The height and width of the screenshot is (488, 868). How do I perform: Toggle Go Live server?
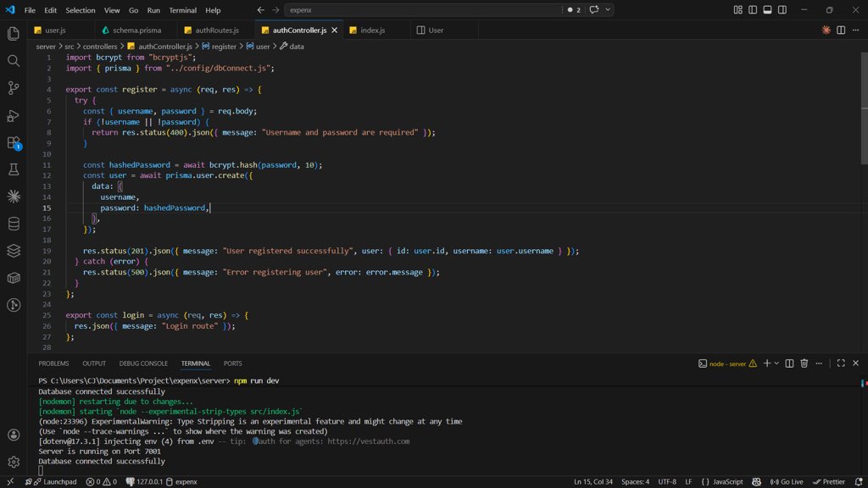[786, 482]
